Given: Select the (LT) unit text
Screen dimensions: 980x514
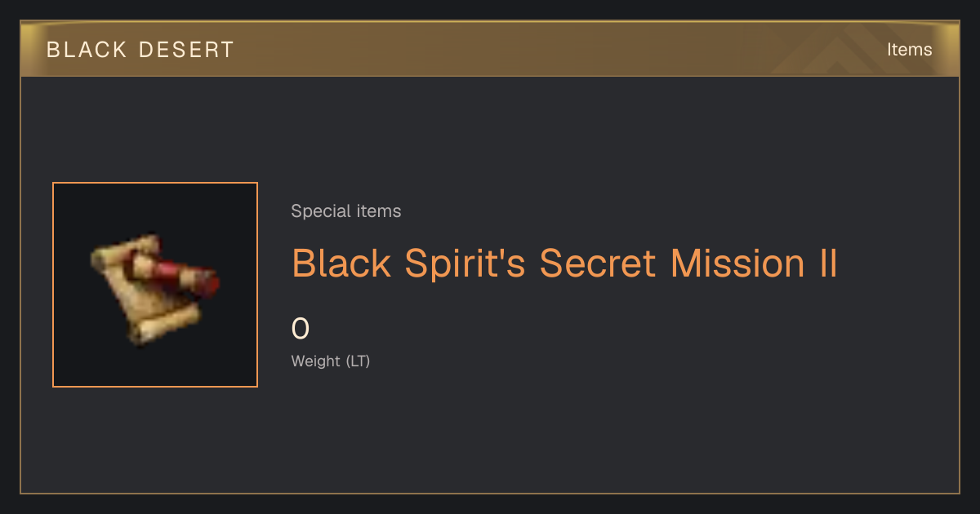Looking at the screenshot, I should click(x=358, y=361).
